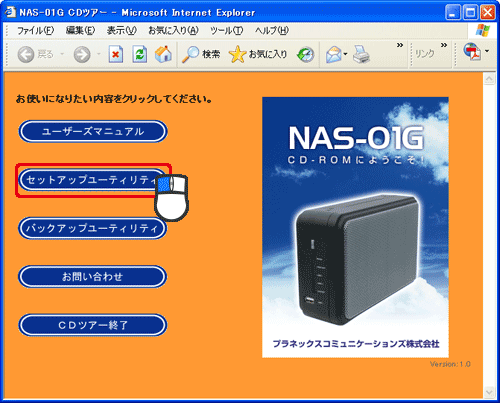Click the Forward arrow toolbar button
Viewport: 500px width, 403px height.
coord(82,54)
